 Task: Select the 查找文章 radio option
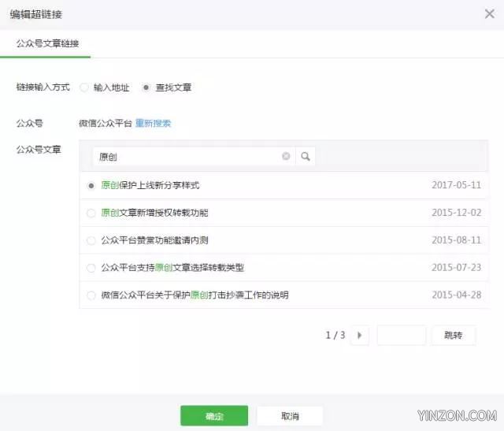point(146,87)
